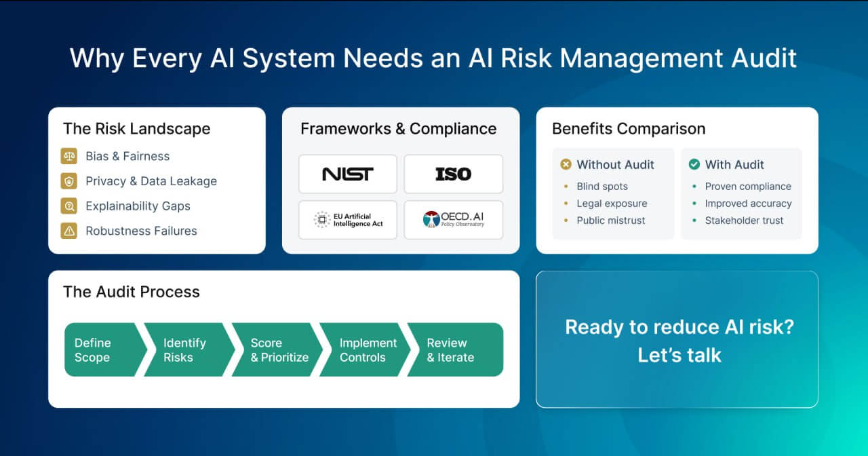Open the OECD.AI Policy Observatory logo
The width and height of the screenshot is (868, 456).
pos(453,220)
